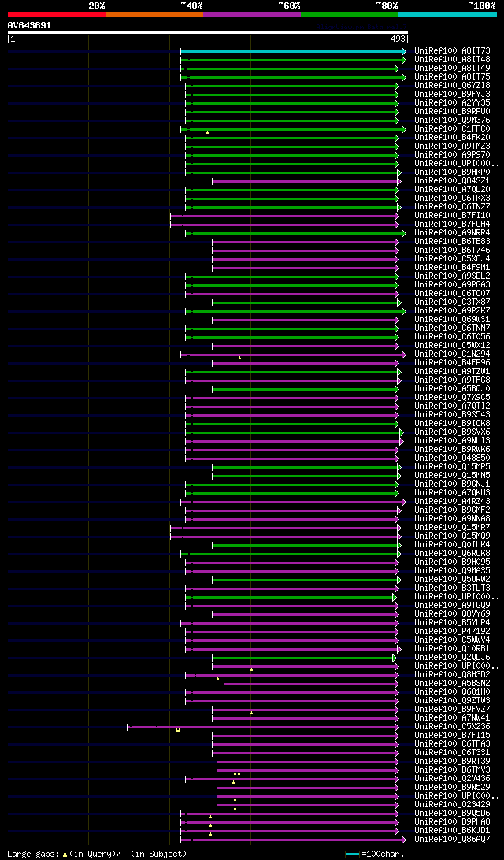Open hit UniRef100_Q9M376
Viewport: 504px width, 860px height.
click(x=453, y=120)
